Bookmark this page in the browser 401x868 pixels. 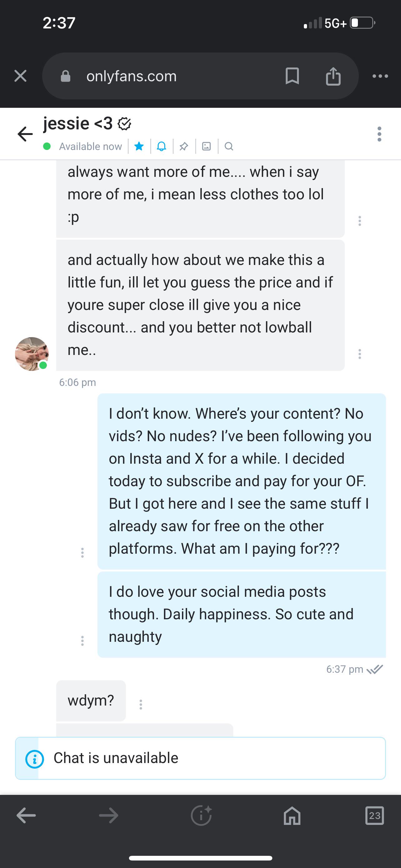pyautogui.click(x=292, y=76)
